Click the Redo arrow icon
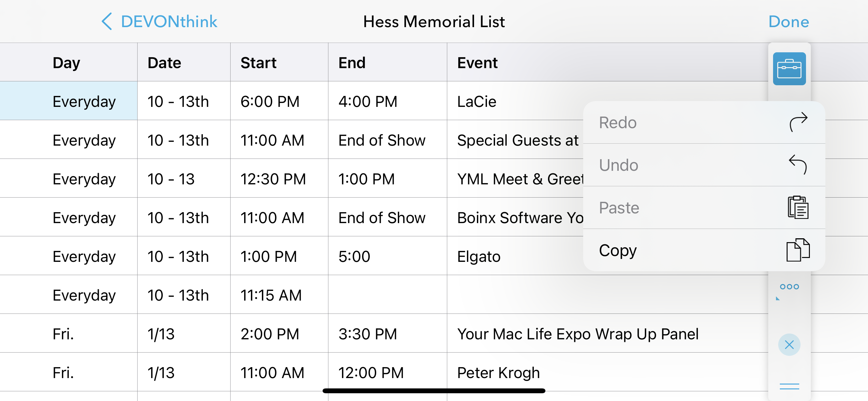Image resolution: width=868 pixels, height=401 pixels. pos(798,122)
